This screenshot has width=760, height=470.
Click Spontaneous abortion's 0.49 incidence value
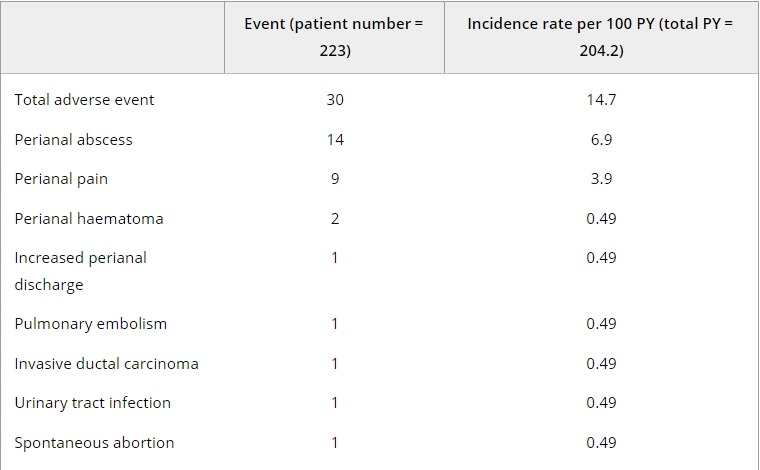[x=601, y=442]
